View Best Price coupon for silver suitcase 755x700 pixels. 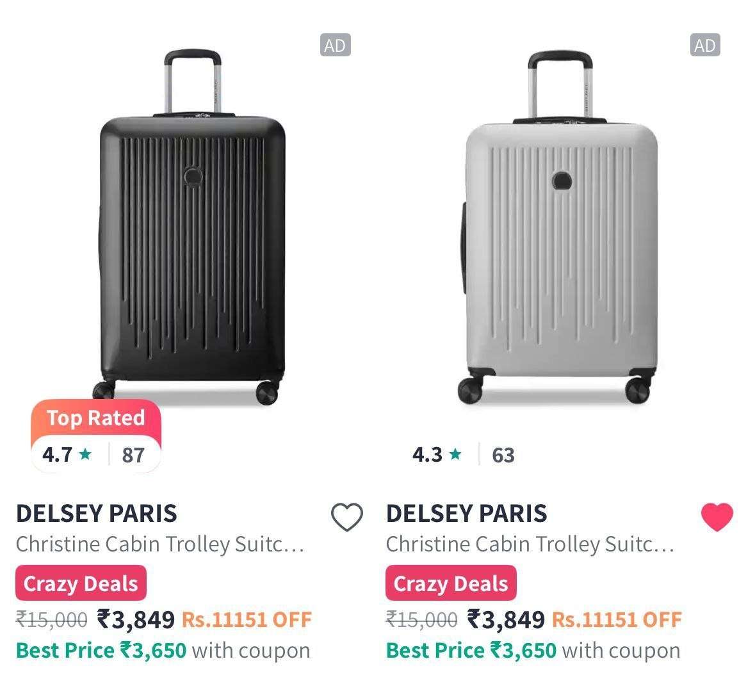click(533, 651)
